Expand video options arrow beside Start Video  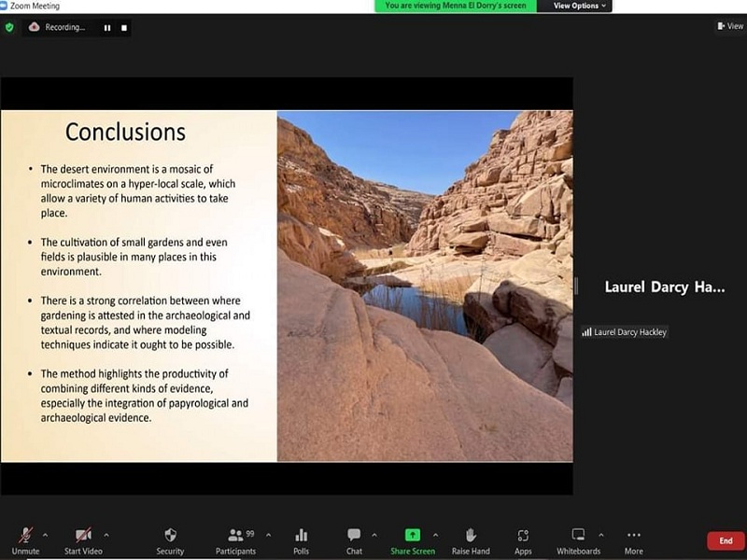pyautogui.click(x=106, y=535)
